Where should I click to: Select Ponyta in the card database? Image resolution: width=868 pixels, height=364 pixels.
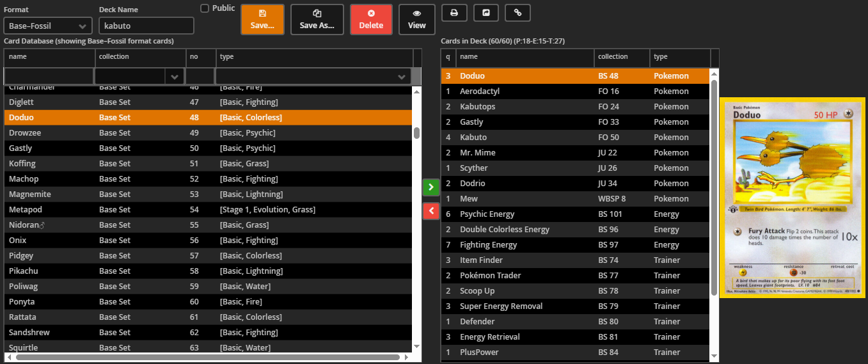(209, 302)
